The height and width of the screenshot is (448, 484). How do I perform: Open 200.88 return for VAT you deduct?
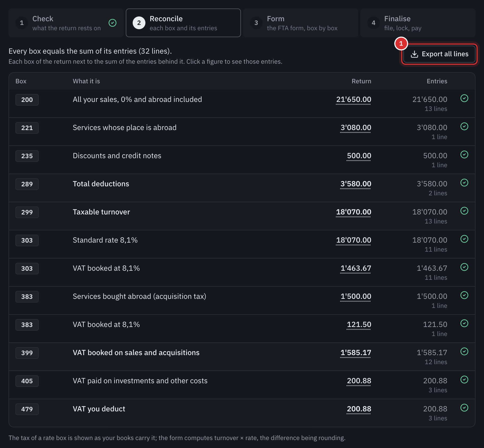359,409
